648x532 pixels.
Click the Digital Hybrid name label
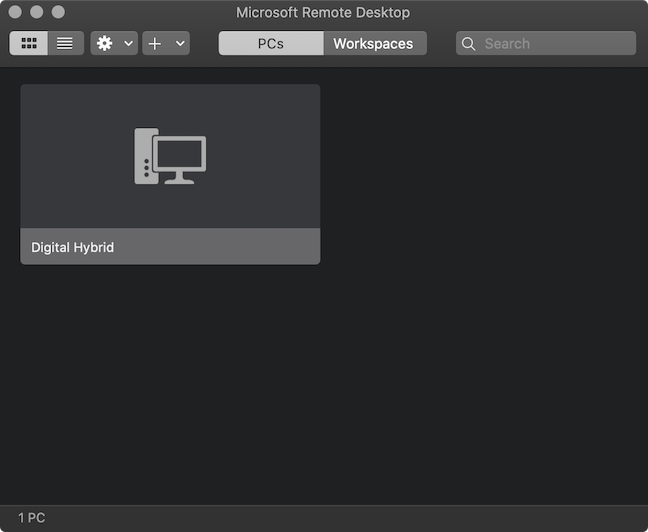[x=72, y=247]
